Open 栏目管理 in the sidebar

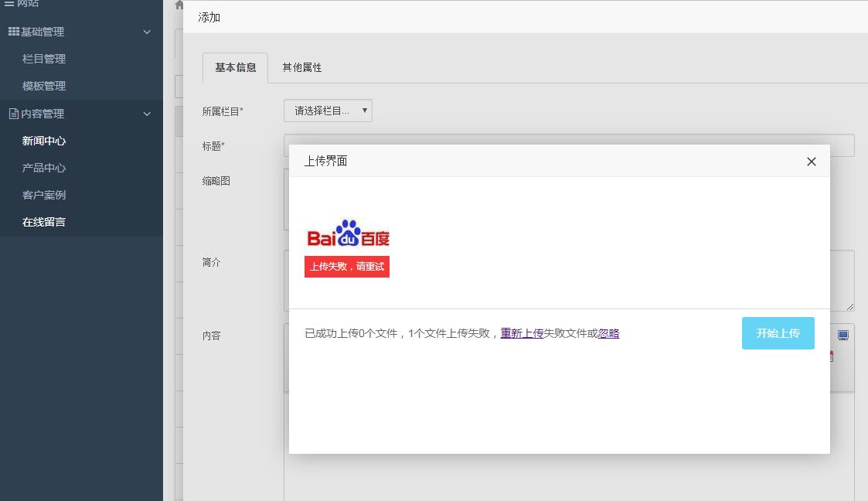[x=44, y=59]
